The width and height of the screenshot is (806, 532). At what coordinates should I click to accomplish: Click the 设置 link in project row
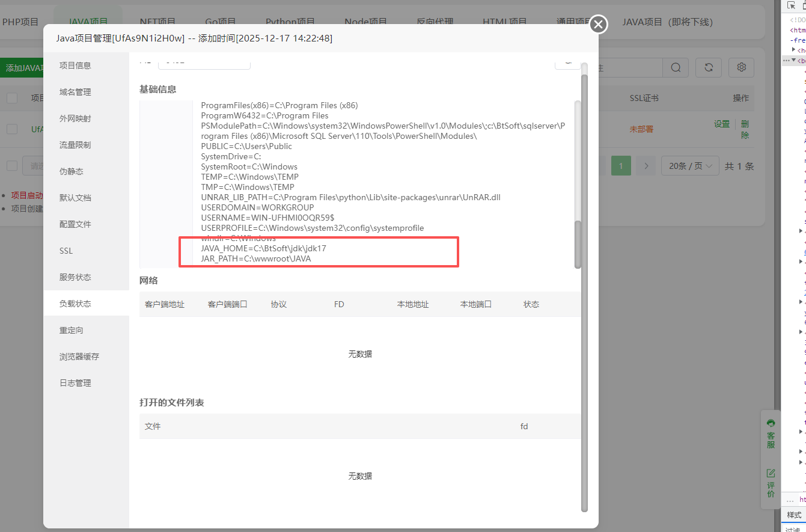721,124
